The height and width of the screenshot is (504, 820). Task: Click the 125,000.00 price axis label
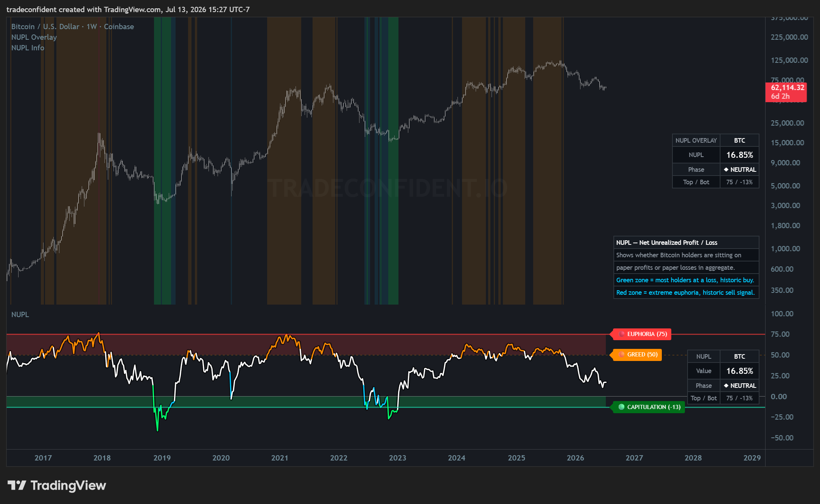coord(789,60)
